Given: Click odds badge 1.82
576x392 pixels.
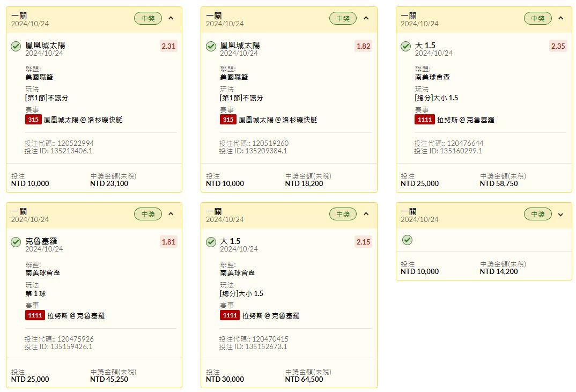Looking at the screenshot, I should [363, 46].
